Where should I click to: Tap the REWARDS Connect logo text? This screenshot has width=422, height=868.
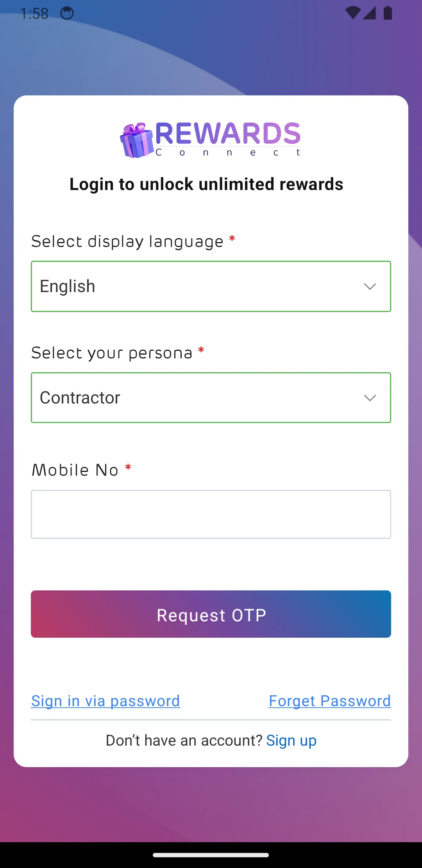pos(228,139)
